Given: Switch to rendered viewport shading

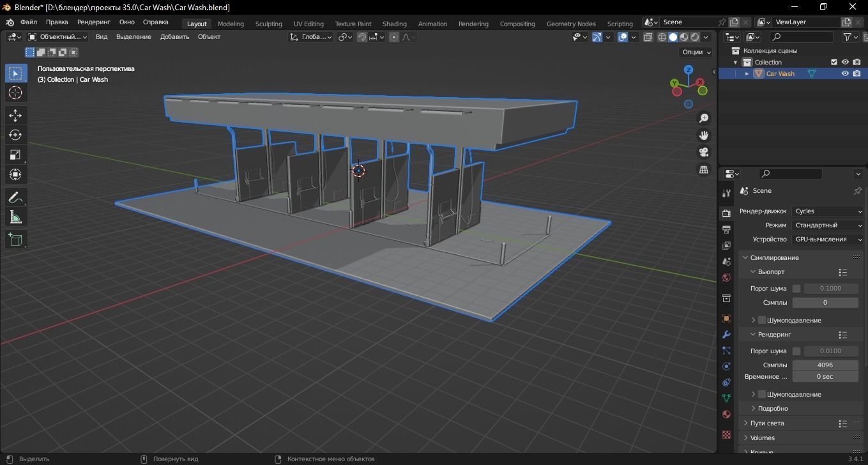Looking at the screenshot, I should 695,37.
